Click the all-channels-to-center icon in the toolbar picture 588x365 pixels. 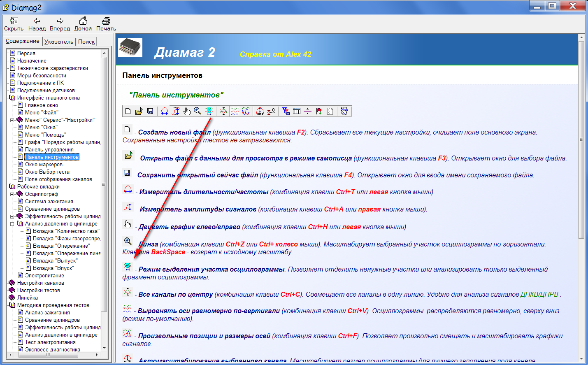(223, 111)
